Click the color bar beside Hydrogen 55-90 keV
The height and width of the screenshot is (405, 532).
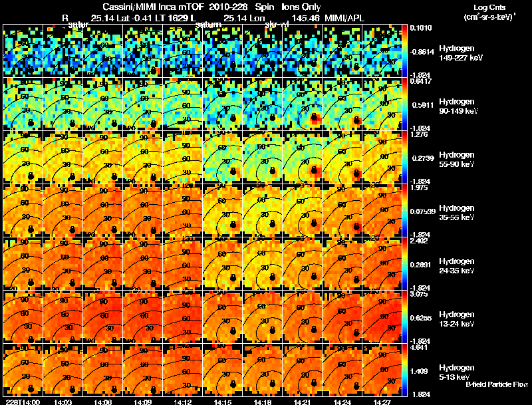[x=405, y=158]
